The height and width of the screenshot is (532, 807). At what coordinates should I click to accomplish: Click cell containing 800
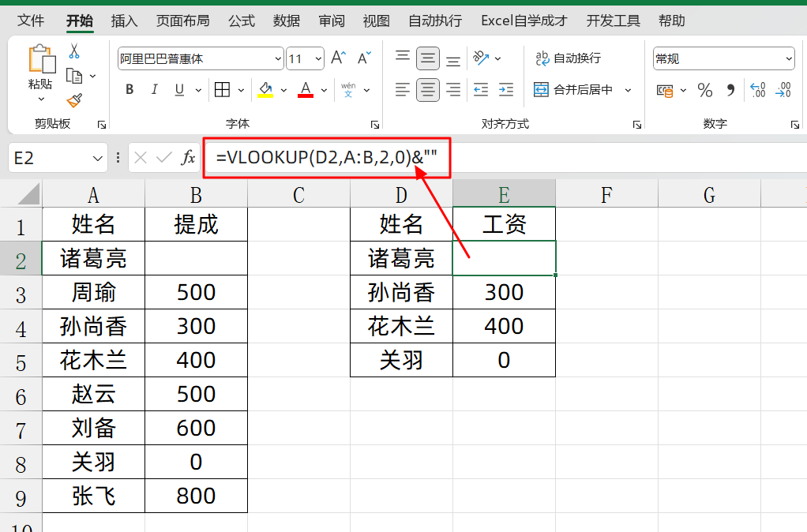pos(196,496)
